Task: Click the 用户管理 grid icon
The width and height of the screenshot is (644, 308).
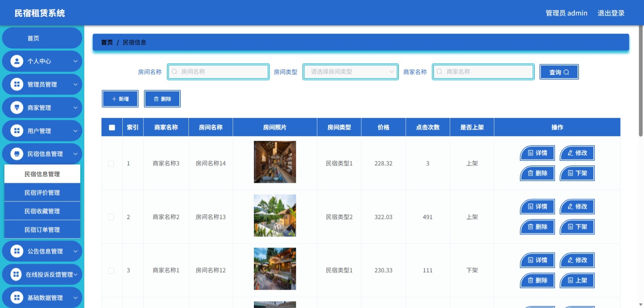Action: point(16,131)
